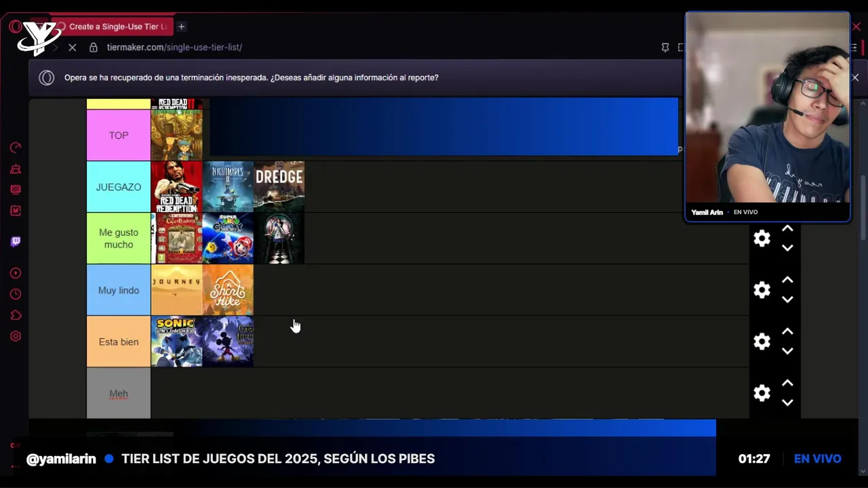The width and height of the screenshot is (868, 488).
Task: Dismiss the Opera crash recovery notification
Action: 855,77
